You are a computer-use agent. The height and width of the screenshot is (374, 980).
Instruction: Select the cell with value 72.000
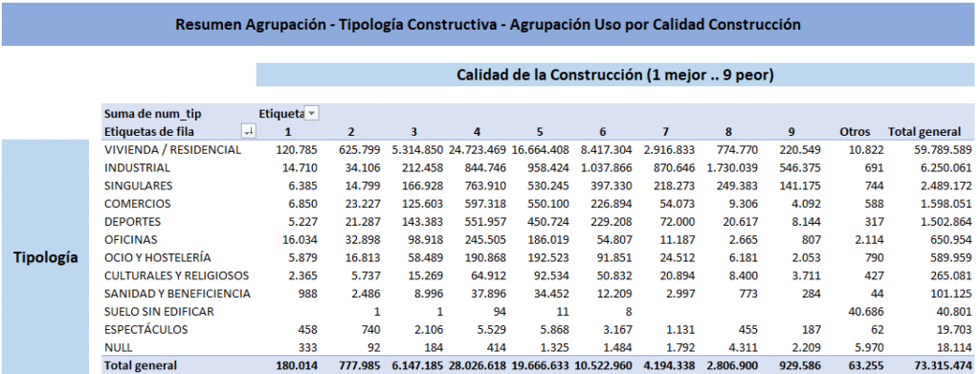pos(677,222)
